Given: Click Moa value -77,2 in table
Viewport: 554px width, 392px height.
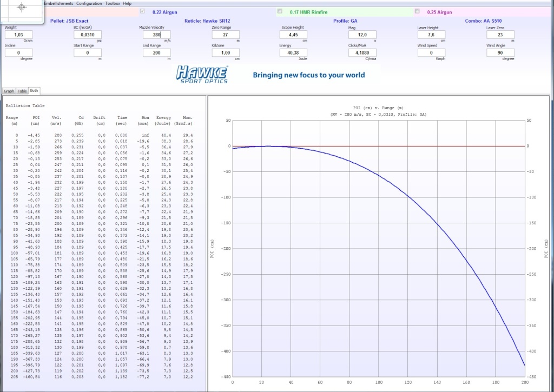Looking at the screenshot, I should click(x=143, y=377).
